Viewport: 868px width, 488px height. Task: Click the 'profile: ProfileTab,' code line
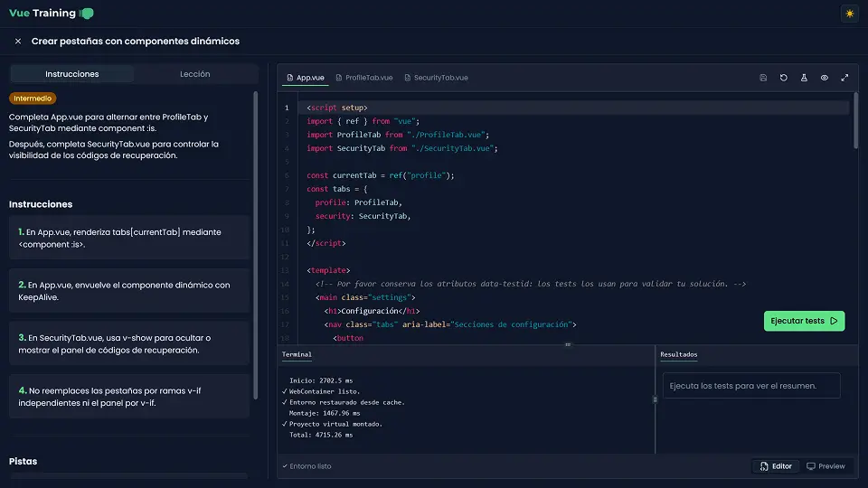click(359, 202)
